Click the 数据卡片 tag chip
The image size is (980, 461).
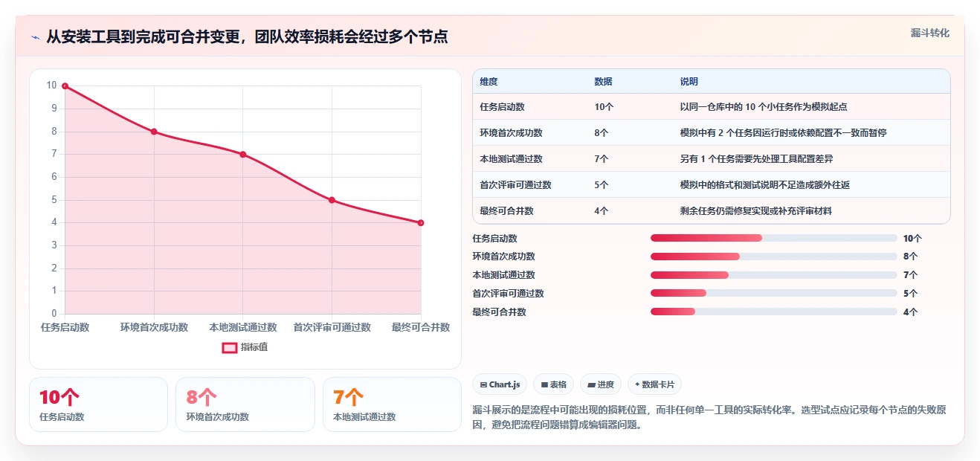click(x=655, y=384)
